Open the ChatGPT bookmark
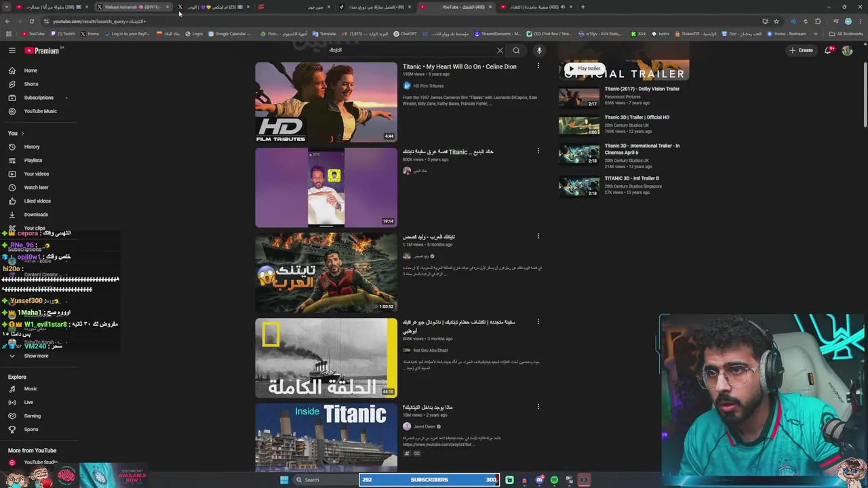The height and width of the screenshot is (488, 868). pos(406,34)
